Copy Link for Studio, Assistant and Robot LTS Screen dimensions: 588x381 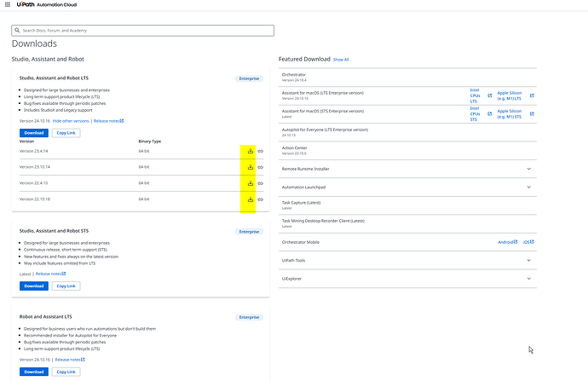66,133
